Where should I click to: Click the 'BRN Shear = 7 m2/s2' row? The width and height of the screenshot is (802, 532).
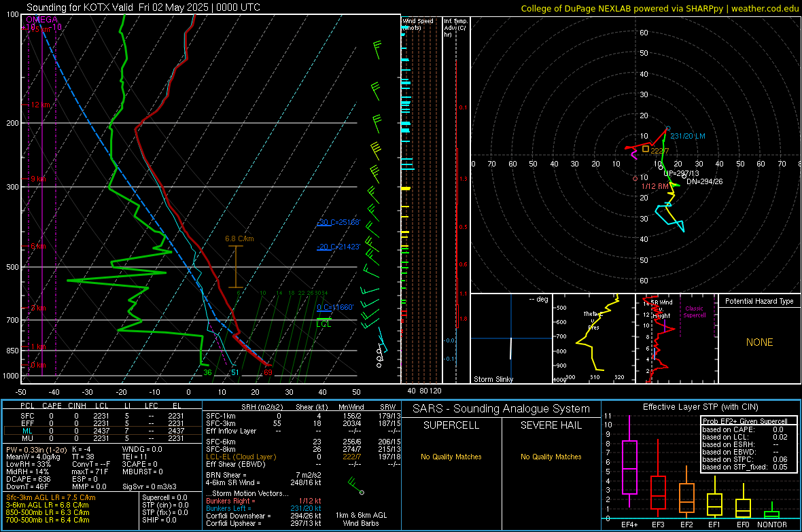coord(264,475)
